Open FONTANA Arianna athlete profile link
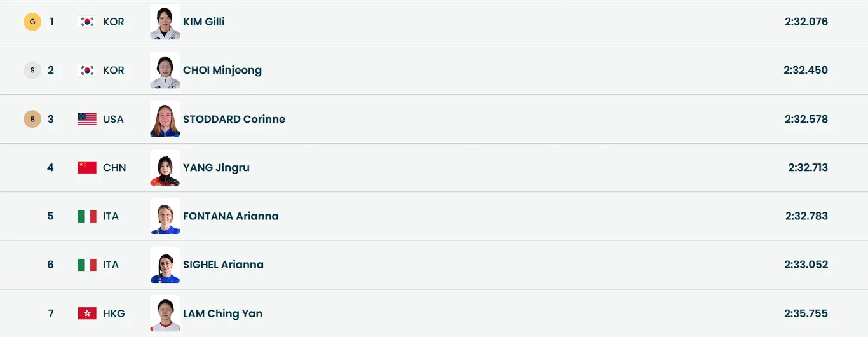Image resolution: width=868 pixels, height=337 pixels. pos(231,216)
